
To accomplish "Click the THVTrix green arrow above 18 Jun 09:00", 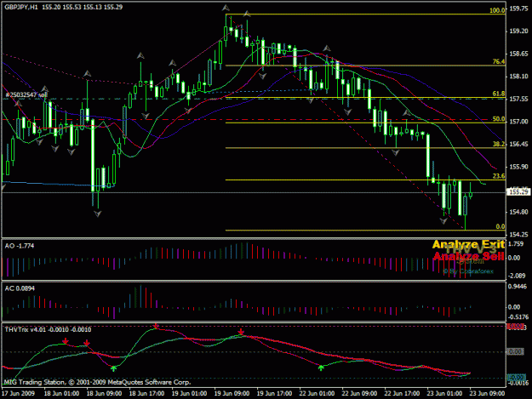I will click(x=114, y=368).
